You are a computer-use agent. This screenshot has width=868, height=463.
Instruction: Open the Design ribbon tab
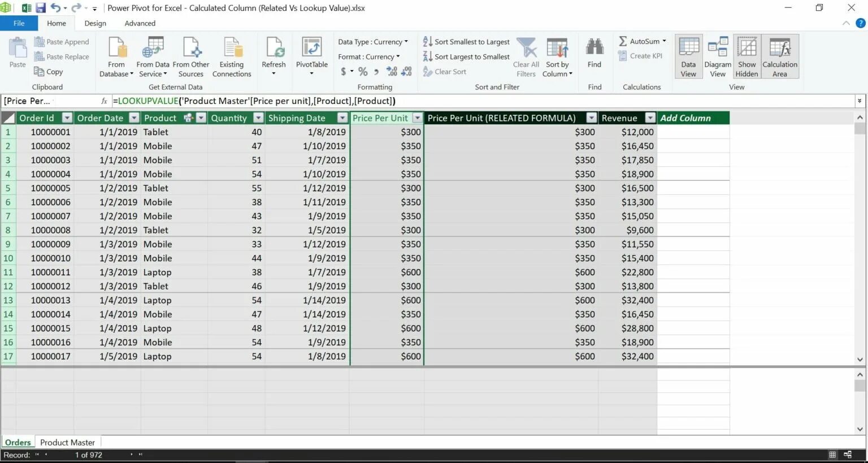[95, 23]
